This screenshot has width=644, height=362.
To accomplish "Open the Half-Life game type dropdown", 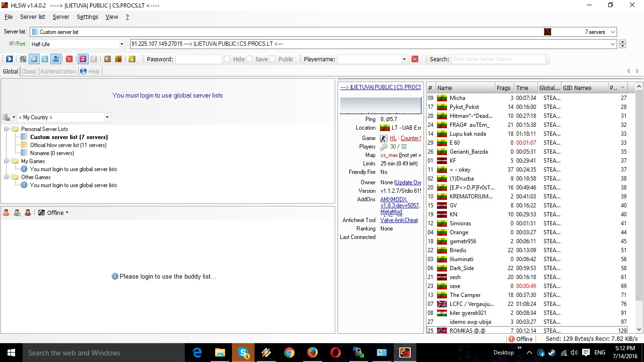I will pyautogui.click(x=122, y=44).
